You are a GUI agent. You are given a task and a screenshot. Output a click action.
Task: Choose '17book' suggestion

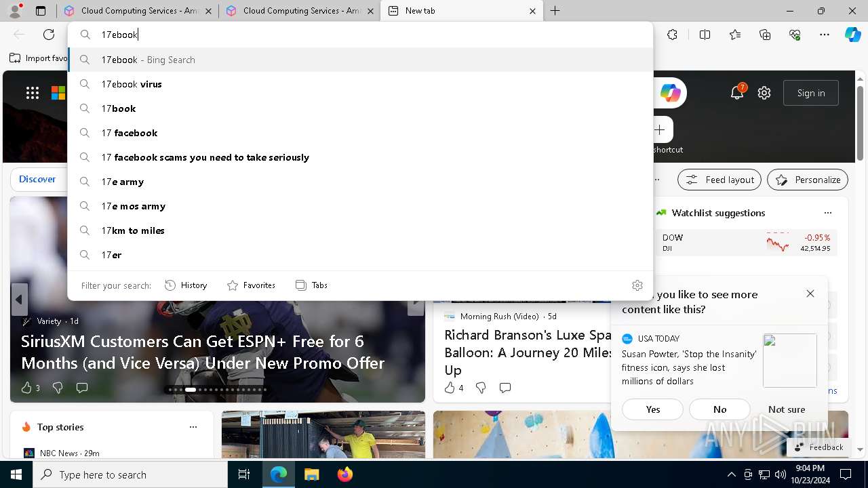coord(360,108)
